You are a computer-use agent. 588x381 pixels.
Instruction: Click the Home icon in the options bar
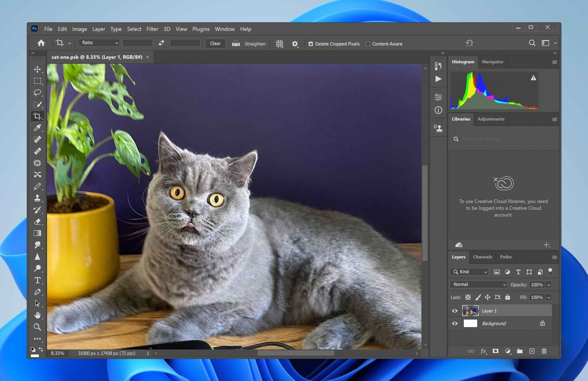coord(41,43)
